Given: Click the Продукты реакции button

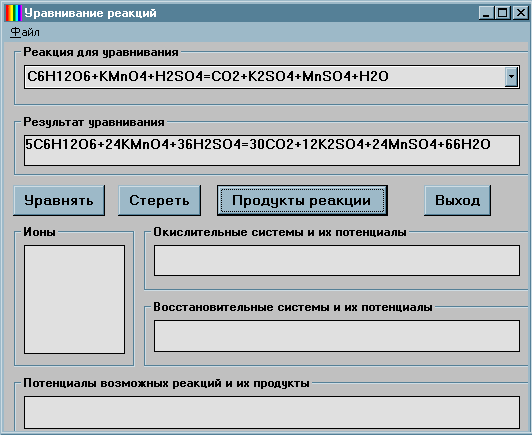Looking at the screenshot, I should pos(302,200).
